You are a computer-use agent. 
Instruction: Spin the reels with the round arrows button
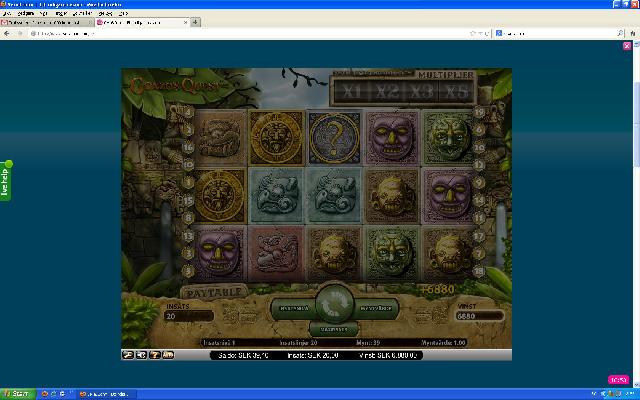coord(334,304)
